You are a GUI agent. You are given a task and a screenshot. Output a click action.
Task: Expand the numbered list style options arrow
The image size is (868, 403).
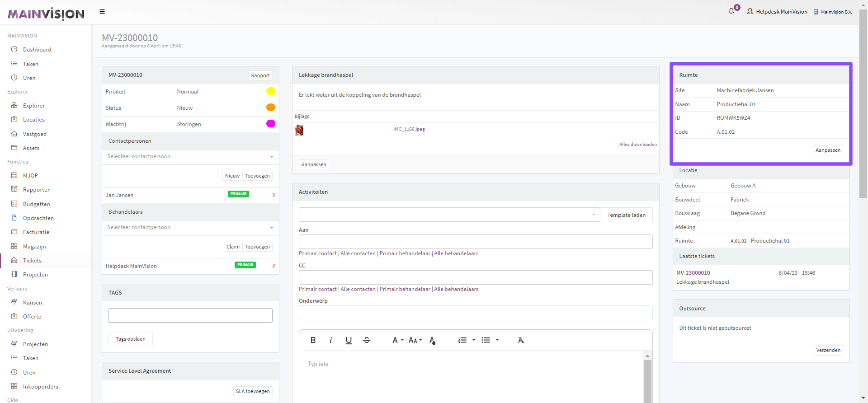[473, 340]
